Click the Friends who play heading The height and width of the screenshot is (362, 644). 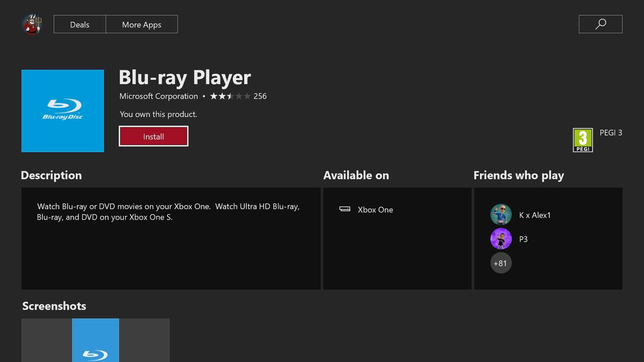tap(519, 175)
